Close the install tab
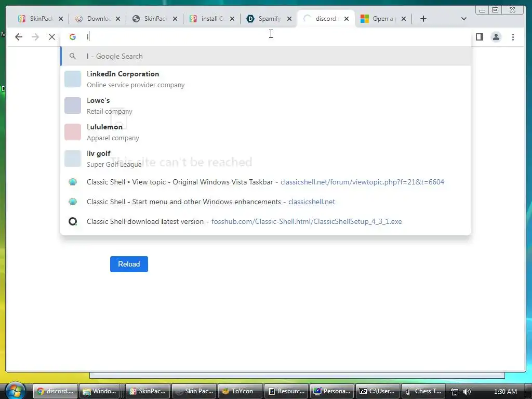The image size is (532, 399). (232, 19)
